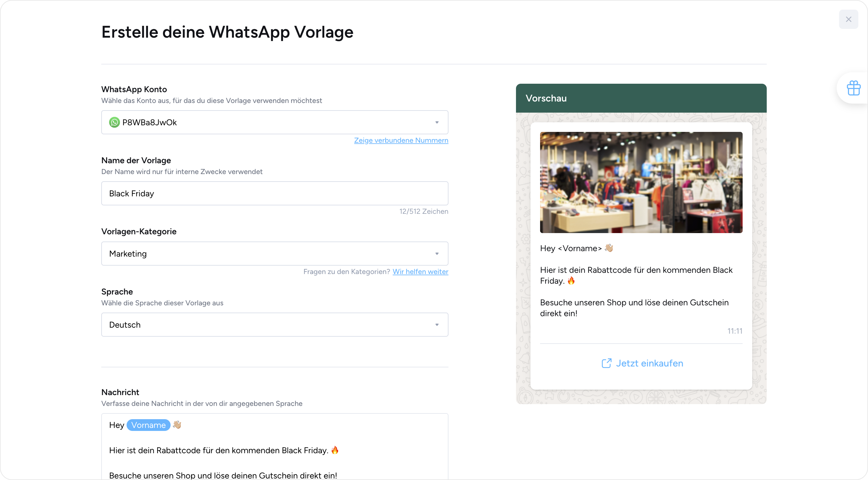The width and height of the screenshot is (868, 480).
Task: Select the Vorname variable tag
Action: coord(148,425)
